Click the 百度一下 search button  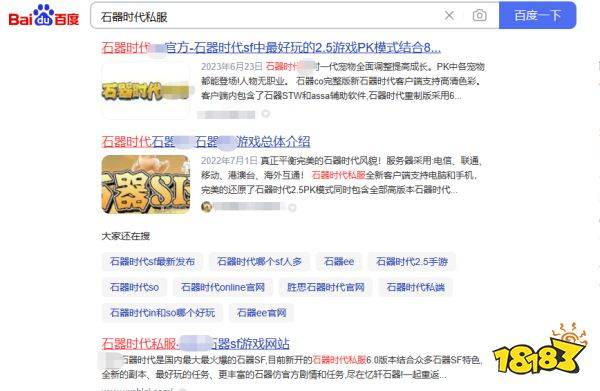click(x=537, y=15)
